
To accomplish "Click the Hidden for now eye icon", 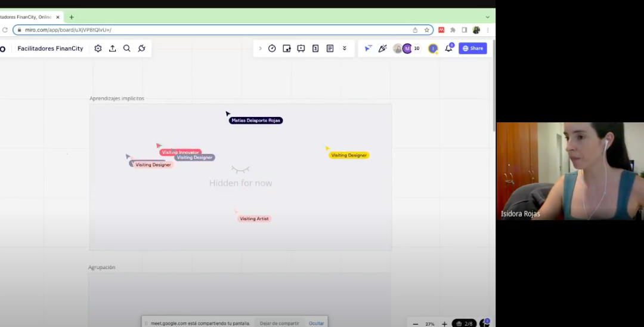I will (240, 169).
